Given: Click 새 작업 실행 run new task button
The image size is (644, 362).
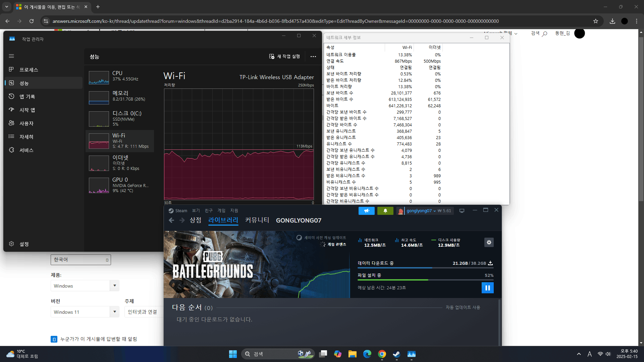Looking at the screenshot, I should point(285,56).
